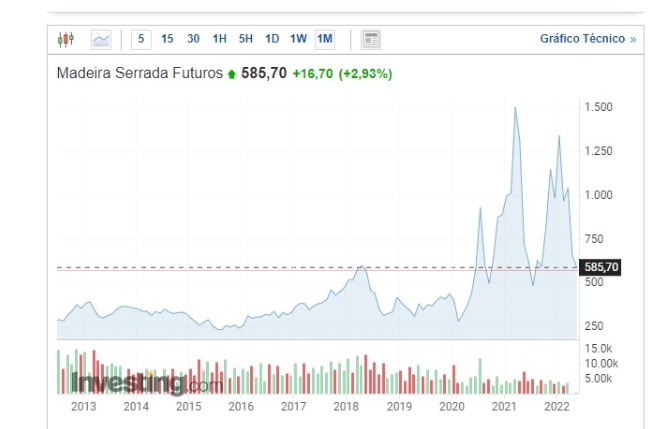Viewport: 661px width, 429px height.
Task: Select the area chart type icon
Action: click(101, 39)
